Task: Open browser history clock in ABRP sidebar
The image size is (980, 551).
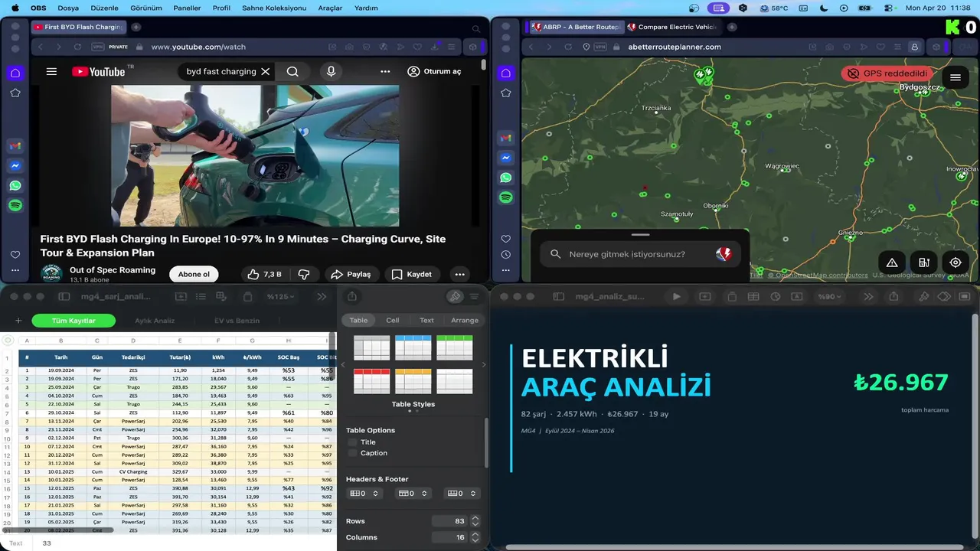Action: [505, 255]
